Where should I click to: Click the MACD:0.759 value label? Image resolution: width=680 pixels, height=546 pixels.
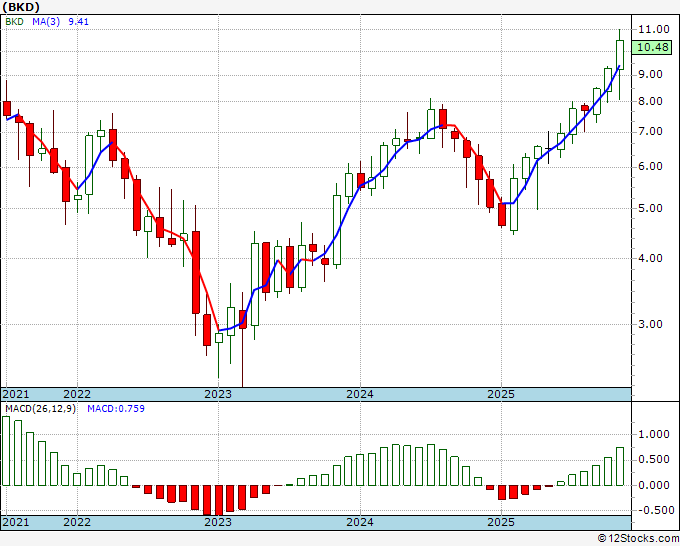[116, 409]
